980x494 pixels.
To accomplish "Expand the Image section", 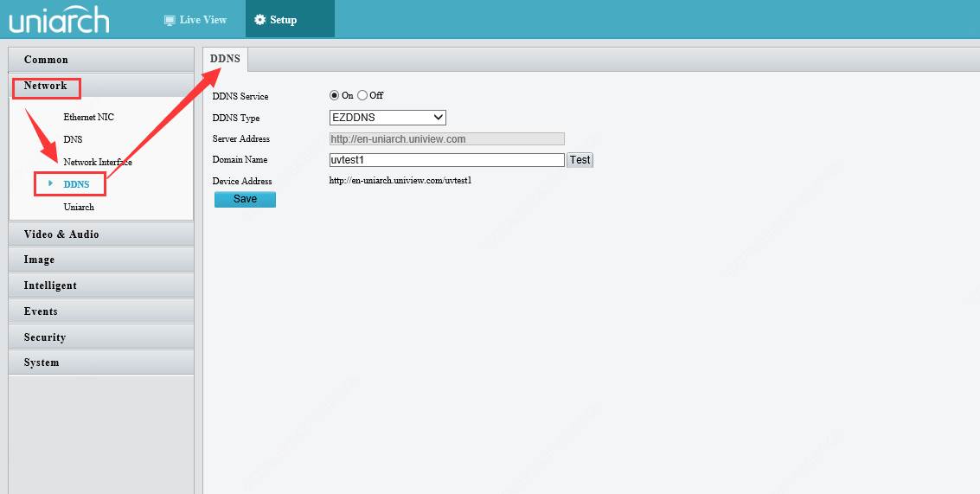I will (x=101, y=260).
